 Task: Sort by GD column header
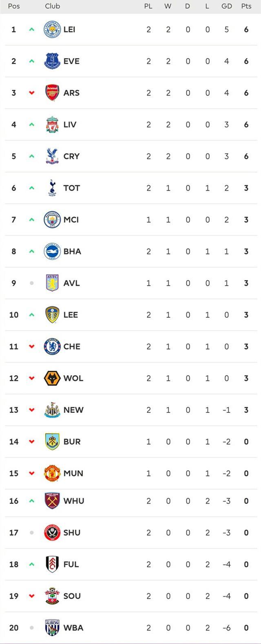pos(227,6)
